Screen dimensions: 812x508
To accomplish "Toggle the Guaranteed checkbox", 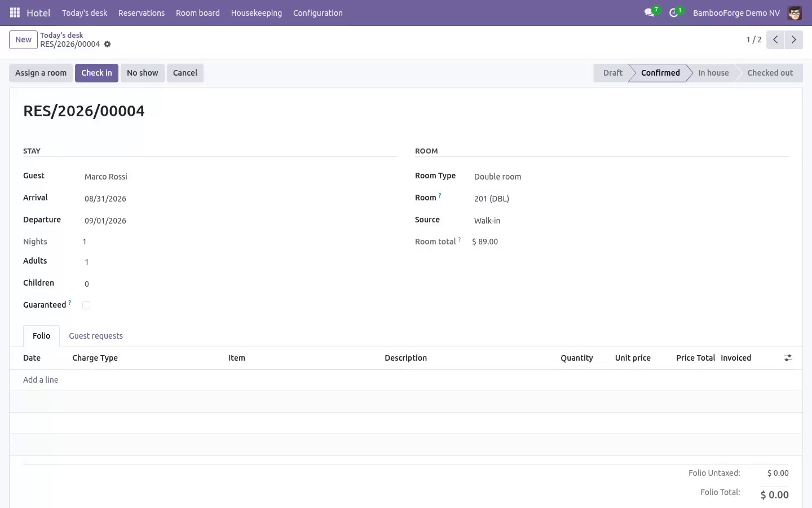I will (x=86, y=305).
